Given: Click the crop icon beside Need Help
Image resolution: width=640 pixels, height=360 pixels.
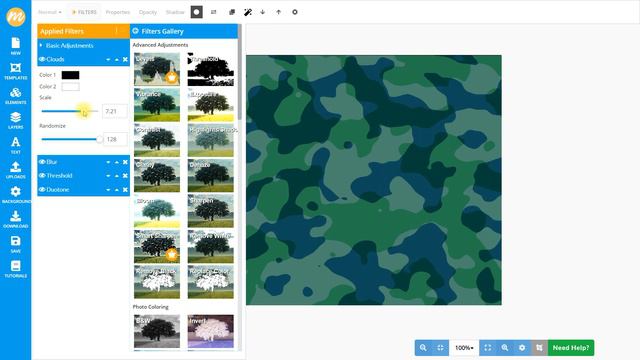Looking at the screenshot, I should tap(539, 348).
